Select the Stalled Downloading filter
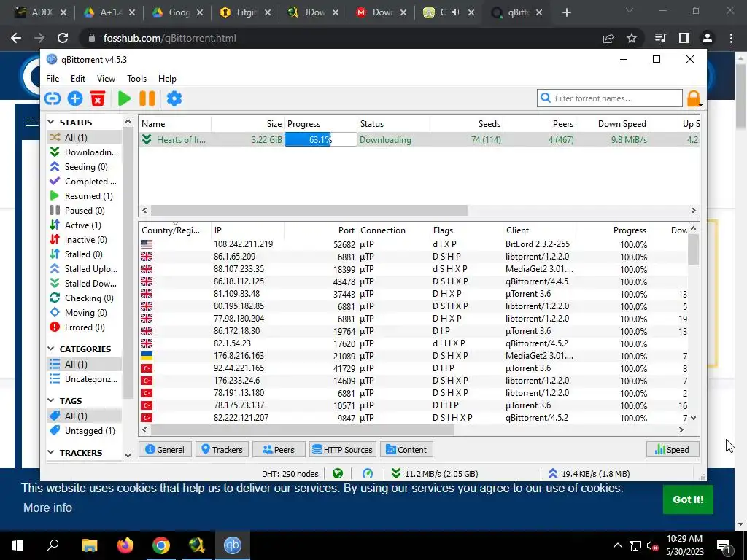Image resolution: width=747 pixels, height=560 pixels. 84,284
